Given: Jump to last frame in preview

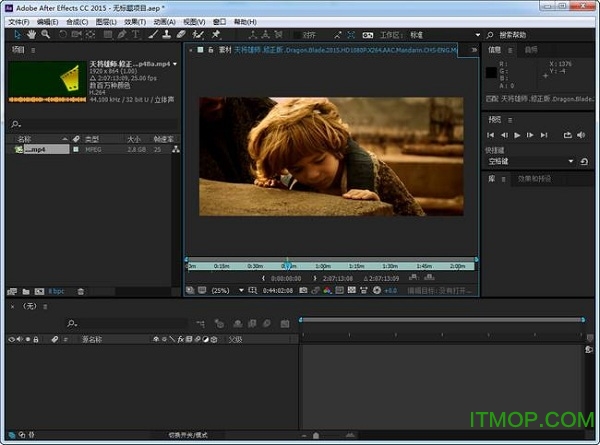Looking at the screenshot, I should click(x=544, y=135).
